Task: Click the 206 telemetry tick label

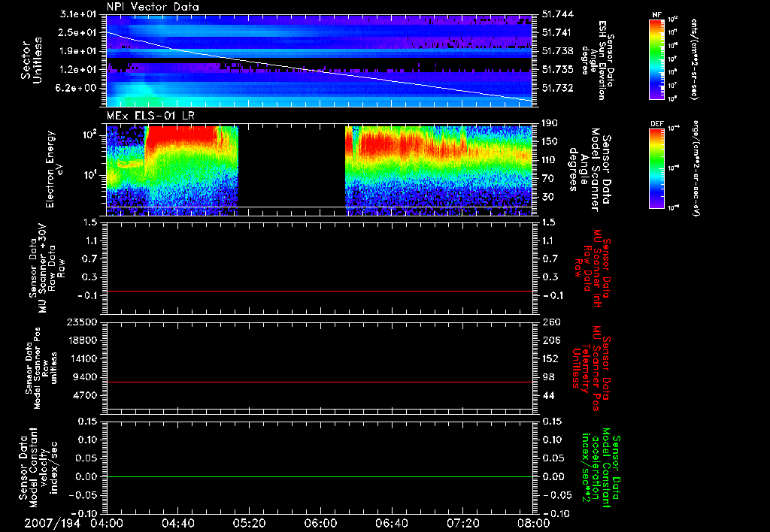Action: pyautogui.click(x=550, y=340)
